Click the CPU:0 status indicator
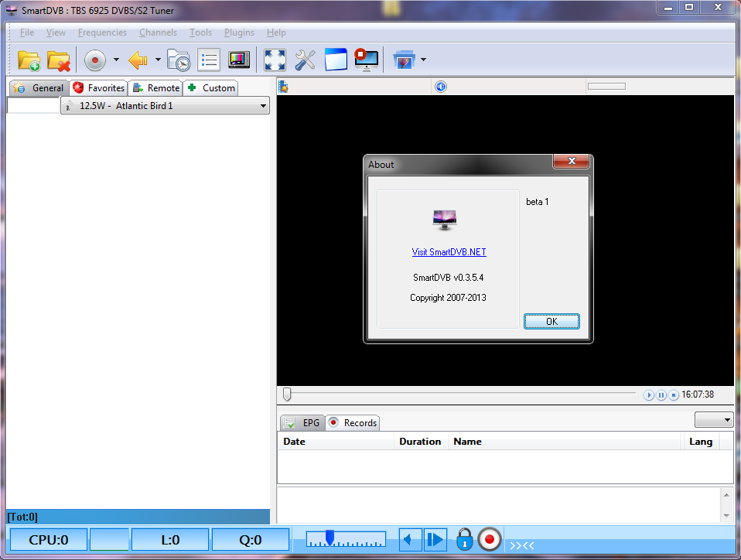 coord(49,540)
